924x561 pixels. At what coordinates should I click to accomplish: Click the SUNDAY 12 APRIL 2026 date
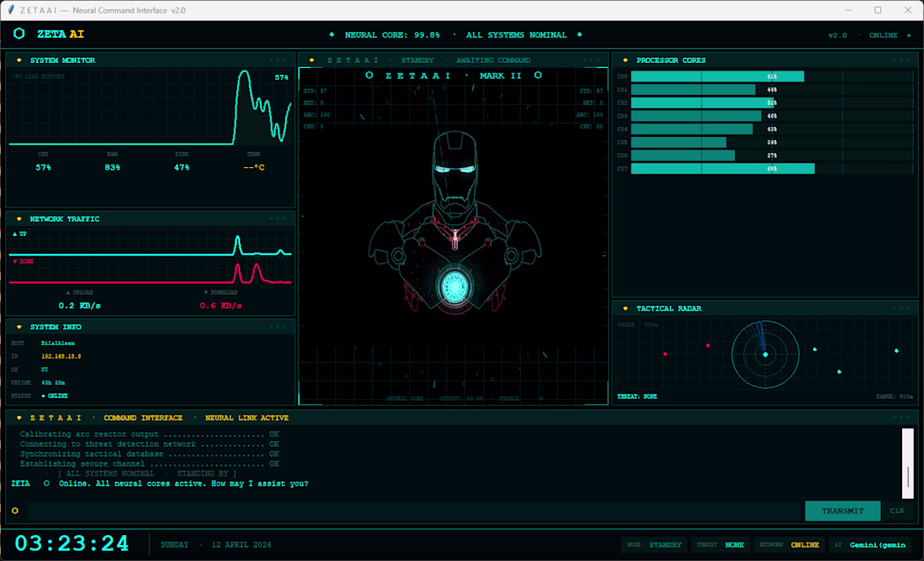tap(216, 544)
